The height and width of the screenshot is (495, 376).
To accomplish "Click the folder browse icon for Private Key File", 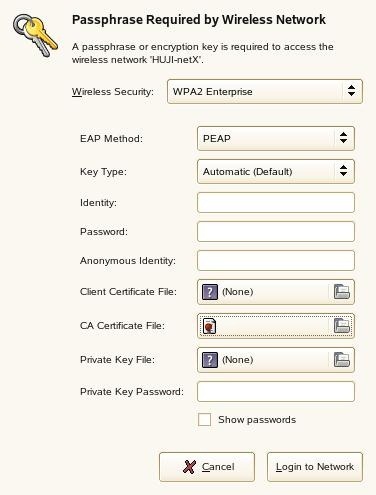I will click(x=342, y=360).
